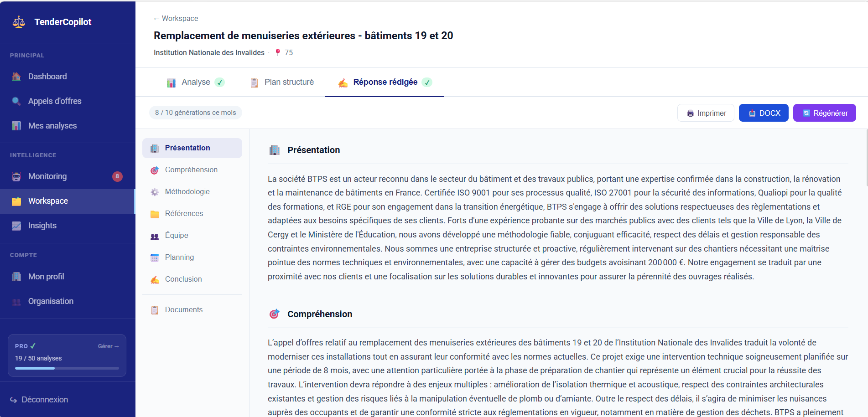Open the Organisation section

pyautogui.click(x=51, y=301)
